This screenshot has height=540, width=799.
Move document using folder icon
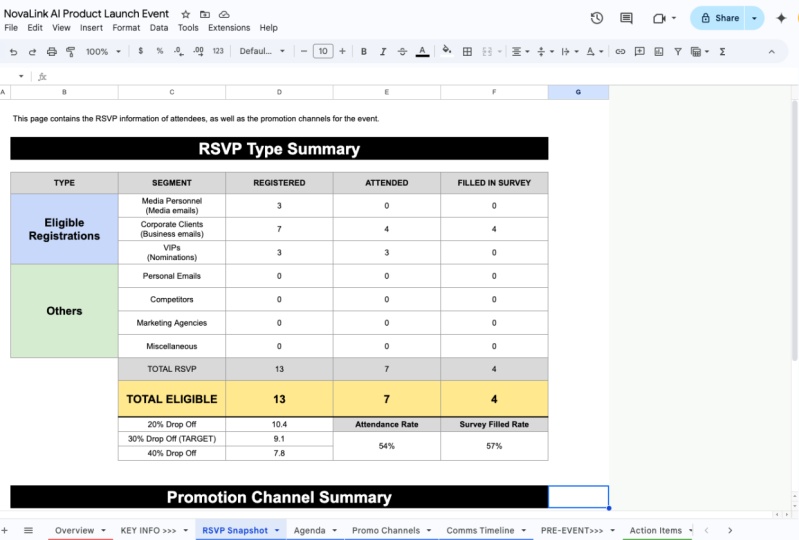click(x=205, y=14)
